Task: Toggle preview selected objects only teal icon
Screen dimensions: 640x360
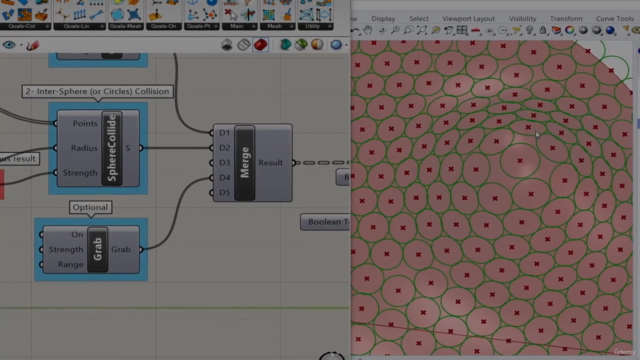Action: click(x=285, y=45)
